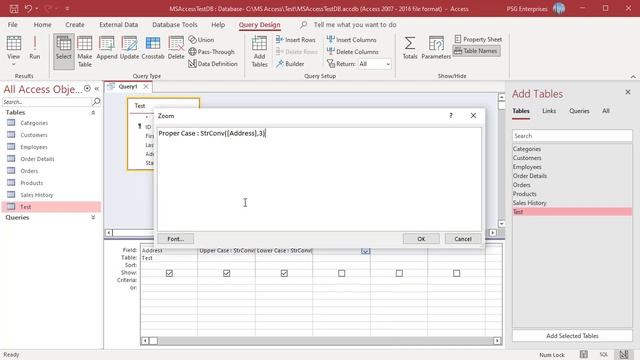
Task: Check Show box in sixth grid column
Action: coord(456,273)
